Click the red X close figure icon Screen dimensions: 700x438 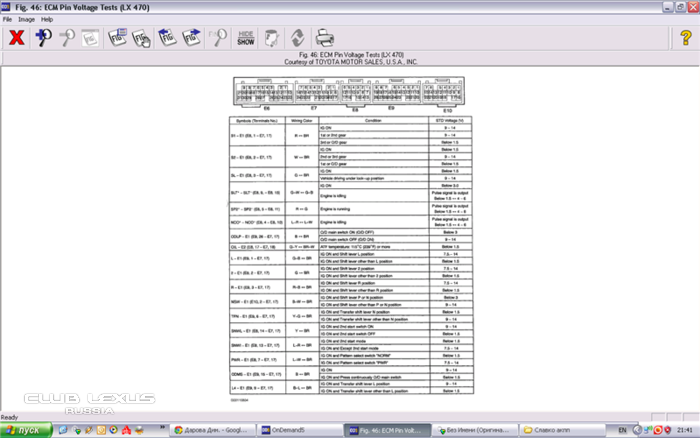tap(17, 38)
